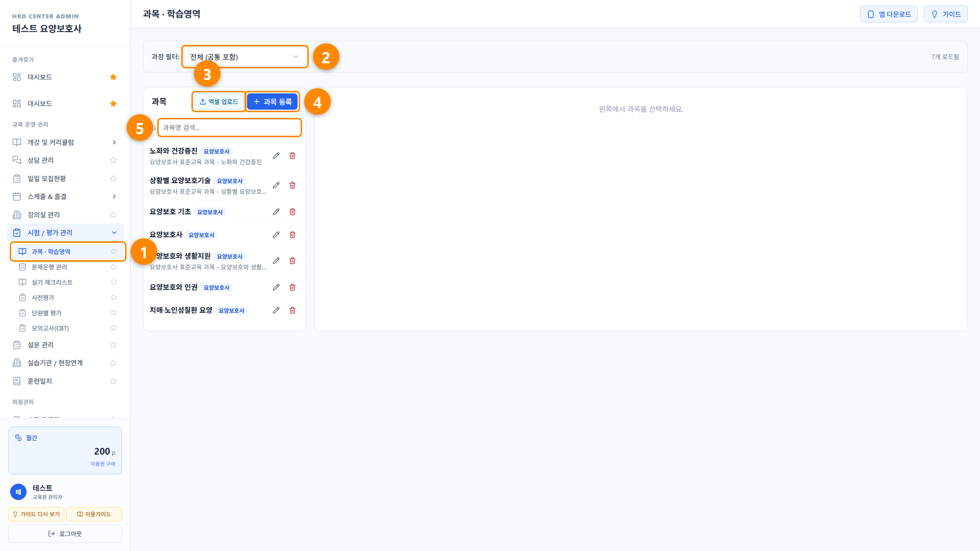Unfavorite the first 대시보드 star
This screenshot has width=980, height=551.
pos(113,77)
